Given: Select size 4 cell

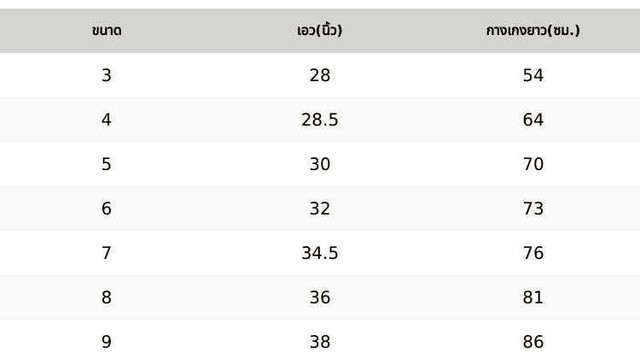Looking at the screenshot, I should pyautogui.click(x=107, y=120).
